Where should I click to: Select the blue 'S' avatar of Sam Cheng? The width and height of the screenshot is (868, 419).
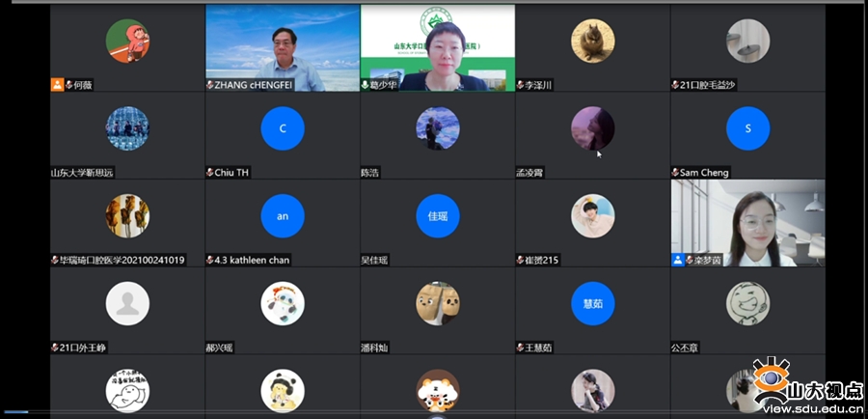747,128
